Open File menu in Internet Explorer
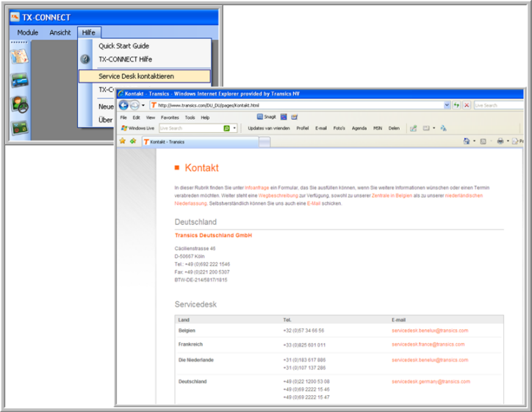The height and width of the screenshot is (412, 532). [x=123, y=118]
